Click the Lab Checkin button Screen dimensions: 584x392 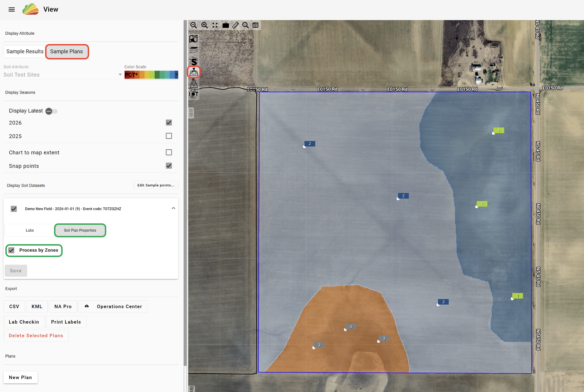point(24,322)
